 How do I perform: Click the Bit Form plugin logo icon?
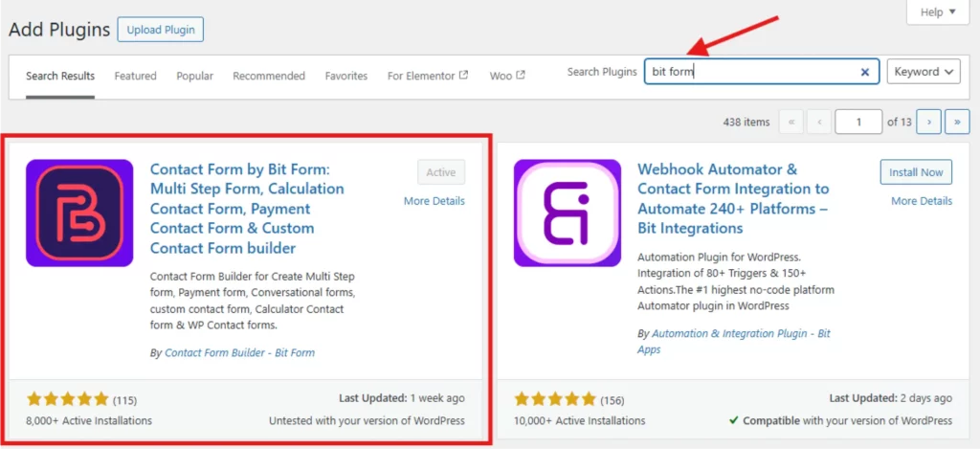coord(79,213)
